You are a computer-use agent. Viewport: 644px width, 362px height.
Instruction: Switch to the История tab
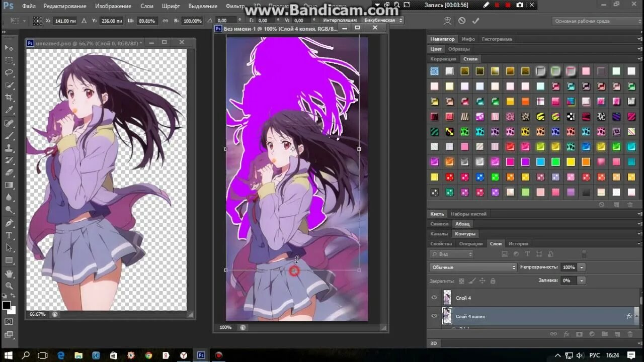coord(518,244)
